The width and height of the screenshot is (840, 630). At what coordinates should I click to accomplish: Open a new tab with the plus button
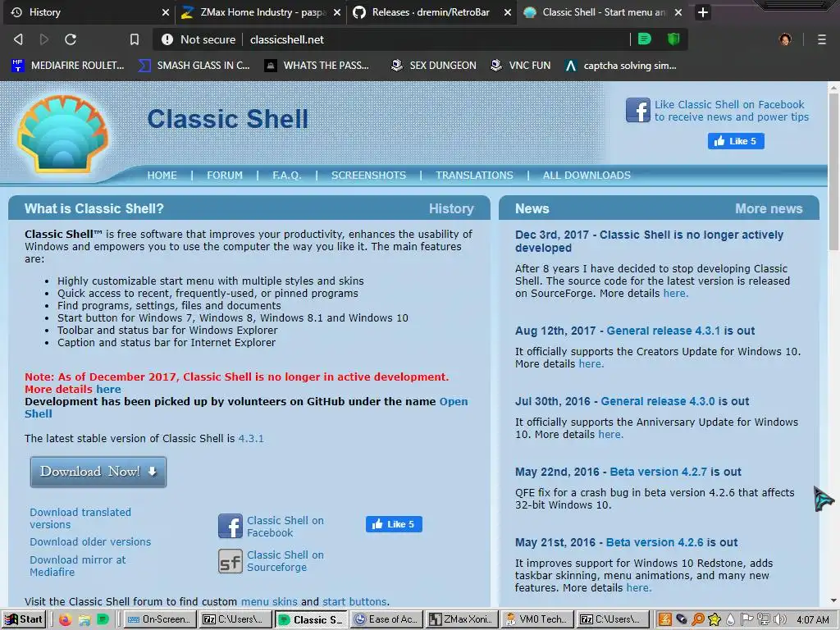[703, 12]
